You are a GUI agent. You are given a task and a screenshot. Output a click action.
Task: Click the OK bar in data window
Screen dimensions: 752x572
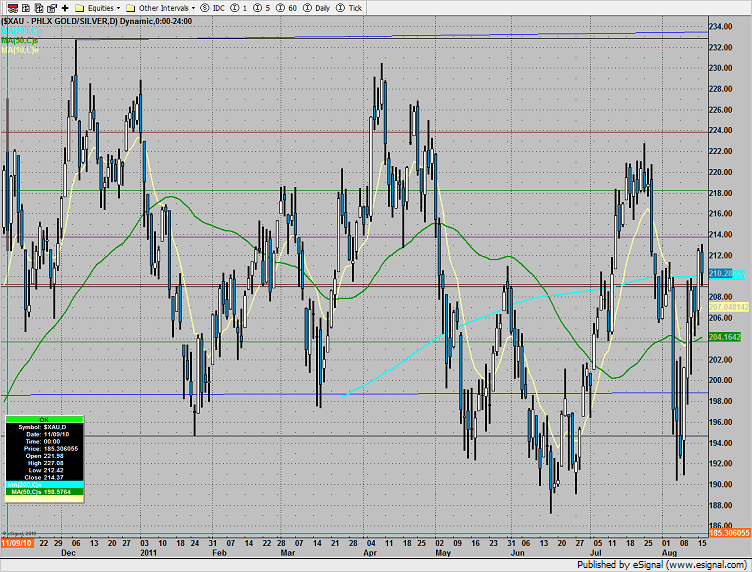[x=44, y=420]
